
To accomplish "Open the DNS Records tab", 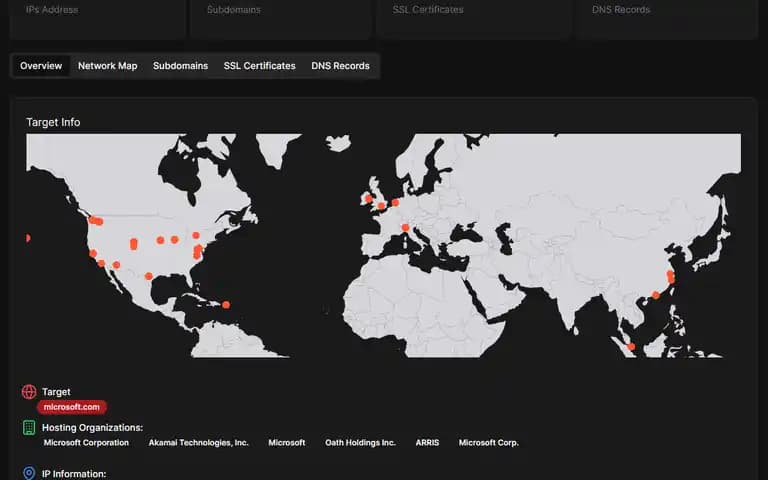I will (x=340, y=66).
